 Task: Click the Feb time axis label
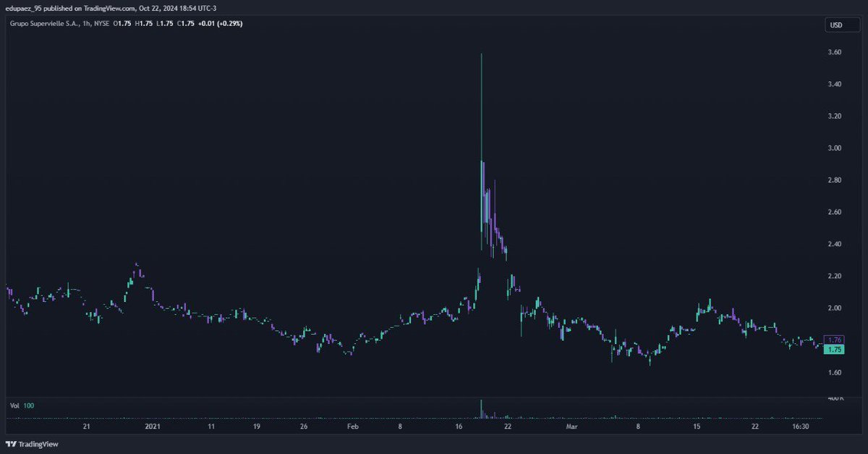pyautogui.click(x=353, y=426)
